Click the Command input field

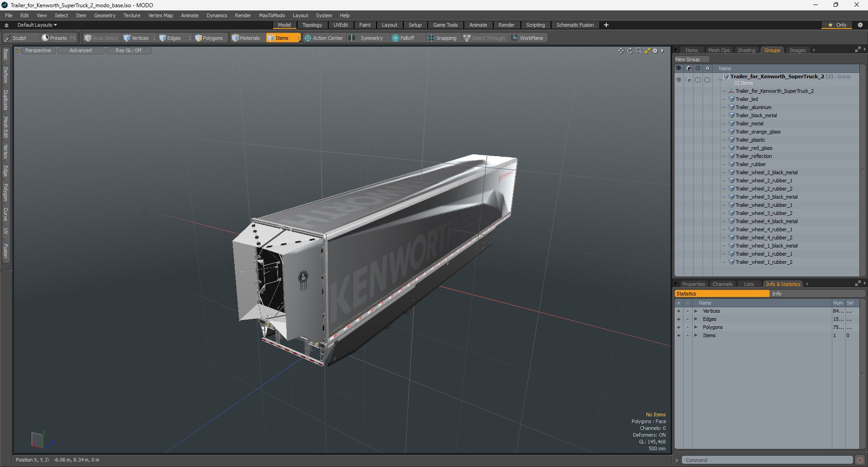(767, 460)
